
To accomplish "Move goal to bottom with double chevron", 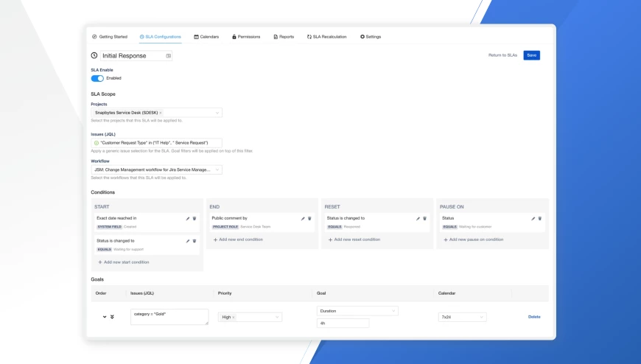I will point(112,317).
